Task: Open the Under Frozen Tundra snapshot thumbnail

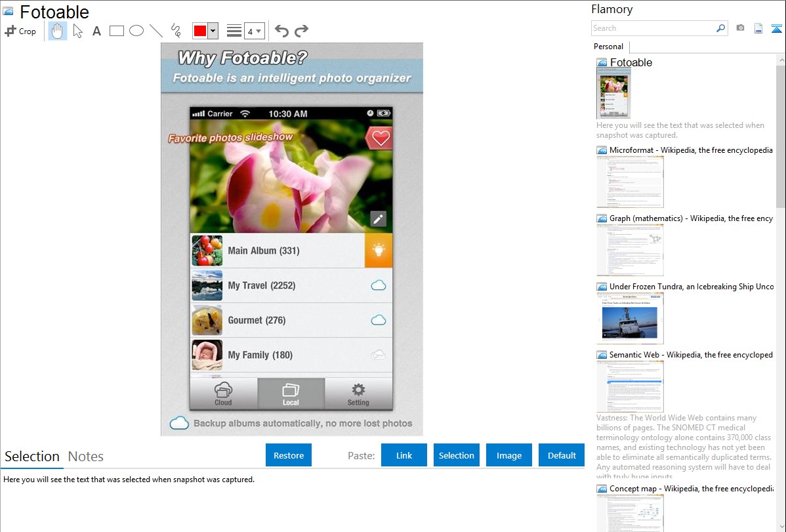Action: pyautogui.click(x=630, y=318)
